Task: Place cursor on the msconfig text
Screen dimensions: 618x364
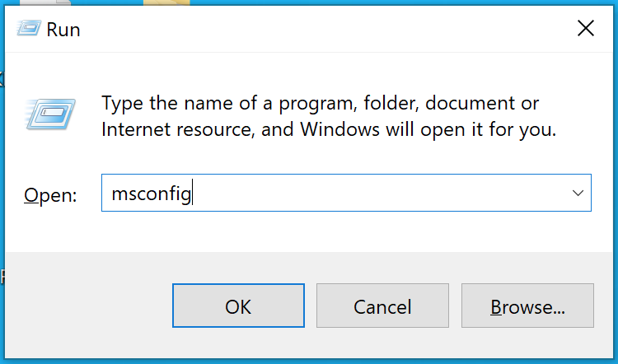Action: coord(152,194)
